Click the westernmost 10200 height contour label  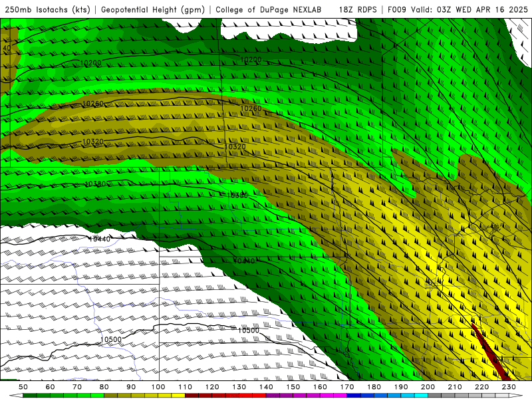[x=90, y=63]
